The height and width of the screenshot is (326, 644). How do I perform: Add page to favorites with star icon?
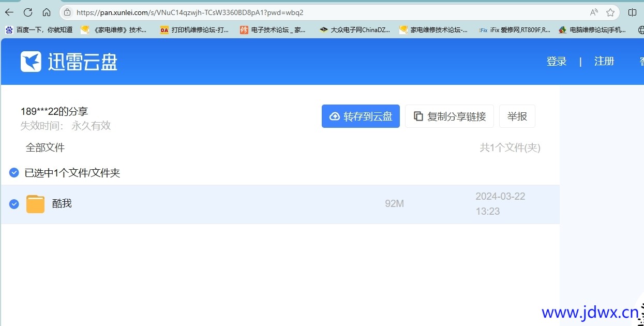click(x=610, y=12)
